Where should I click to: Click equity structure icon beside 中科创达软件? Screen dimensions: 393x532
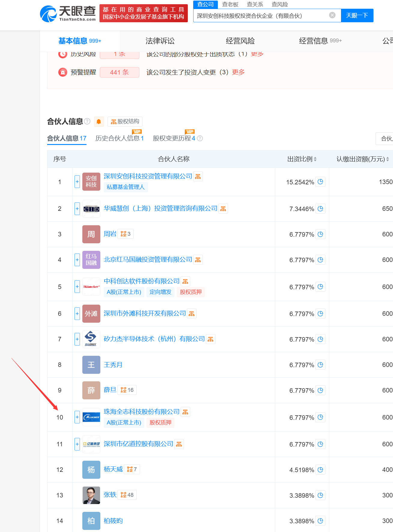click(185, 281)
